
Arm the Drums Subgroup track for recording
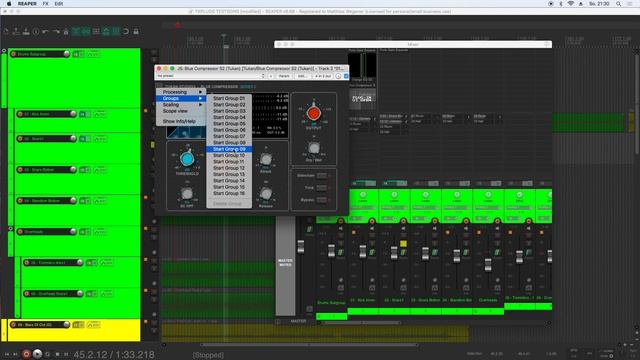(x=13, y=54)
